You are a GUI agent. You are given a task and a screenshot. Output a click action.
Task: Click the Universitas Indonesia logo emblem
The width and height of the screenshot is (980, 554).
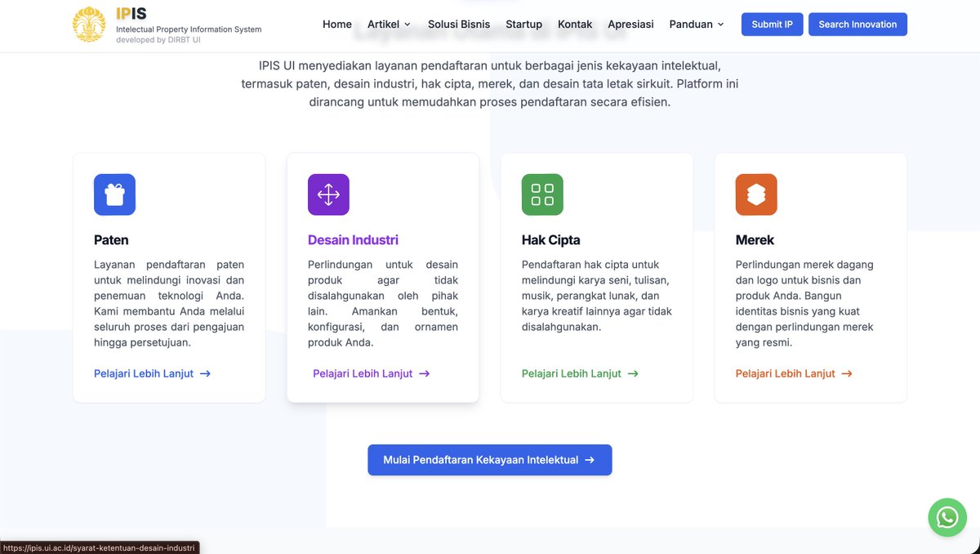tap(89, 25)
